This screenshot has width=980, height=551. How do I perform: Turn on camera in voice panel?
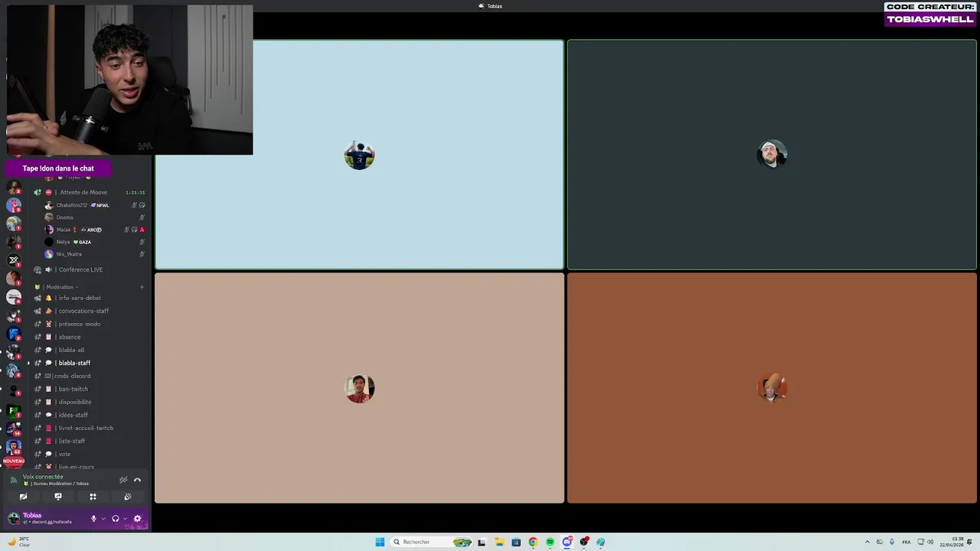point(23,497)
